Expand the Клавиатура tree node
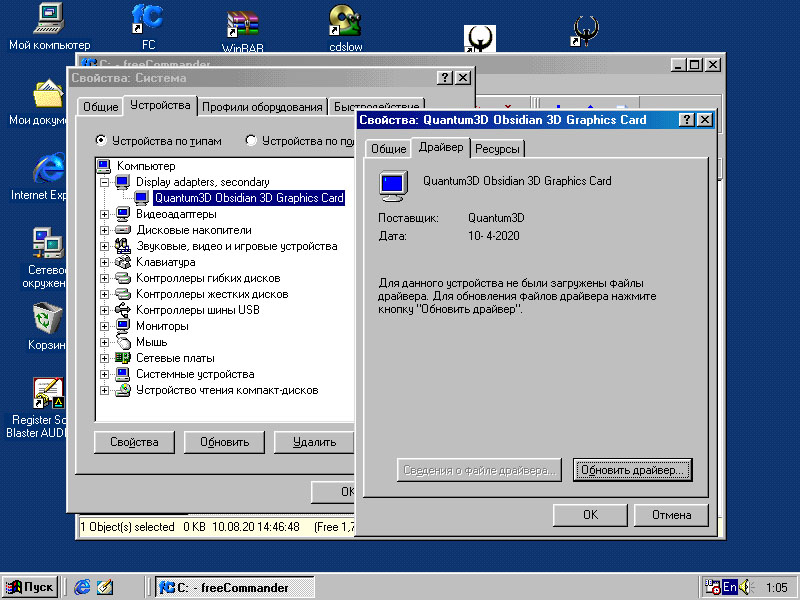800x600 pixels. point(105,262)
